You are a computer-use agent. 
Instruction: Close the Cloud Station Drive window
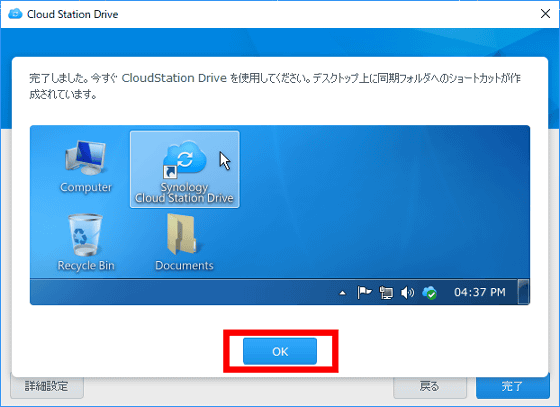[x=545, y=14]
